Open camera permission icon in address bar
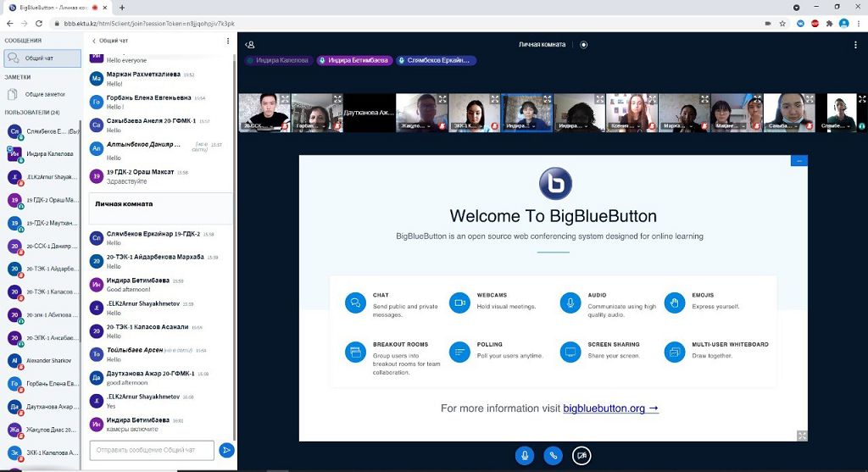This screenshot has width=868, height=472. tap(768, 24)
